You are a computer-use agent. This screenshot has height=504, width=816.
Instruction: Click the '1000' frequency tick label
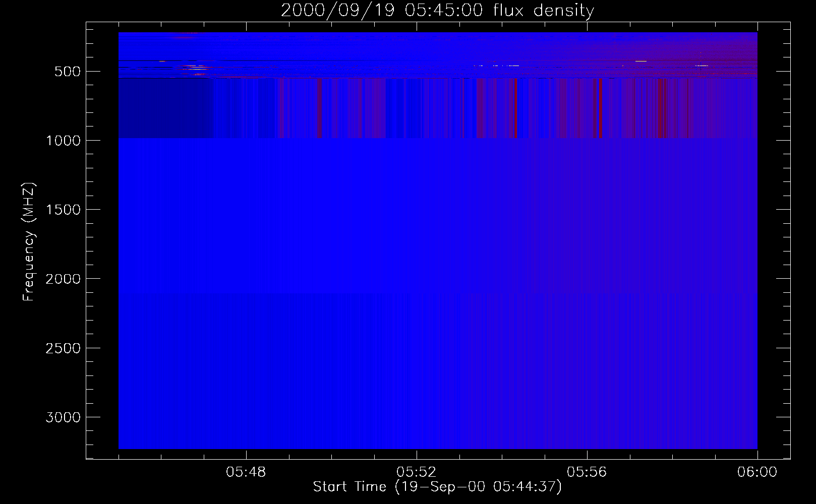tap(63, 141)
